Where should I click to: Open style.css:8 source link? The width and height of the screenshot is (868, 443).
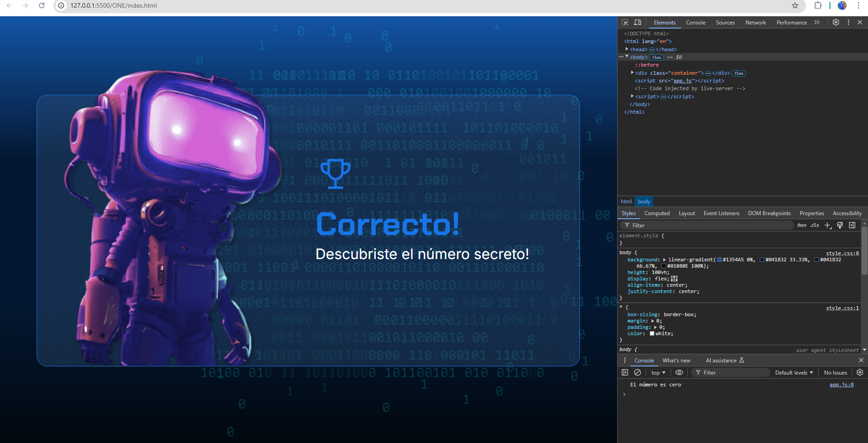[x=842, y=253]
